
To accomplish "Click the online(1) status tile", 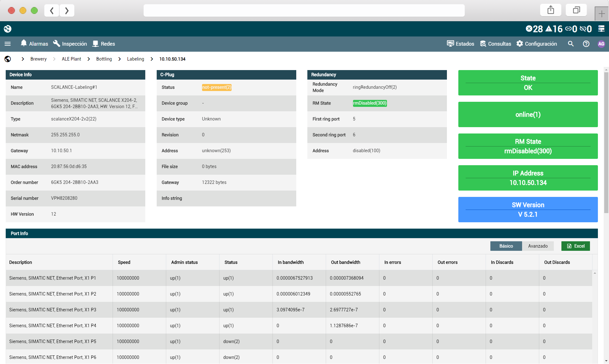I will coord(528,114).
